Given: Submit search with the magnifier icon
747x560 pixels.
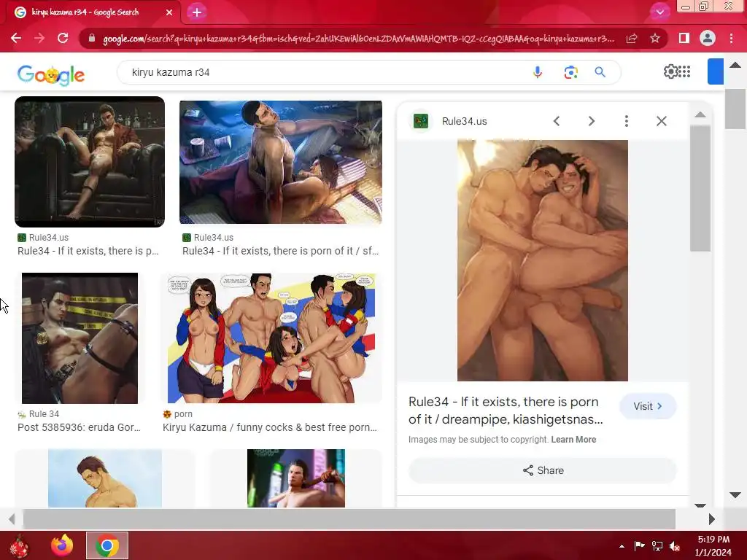Looking at the screenshot, I should pyautogui.click(x=600, y=72).
